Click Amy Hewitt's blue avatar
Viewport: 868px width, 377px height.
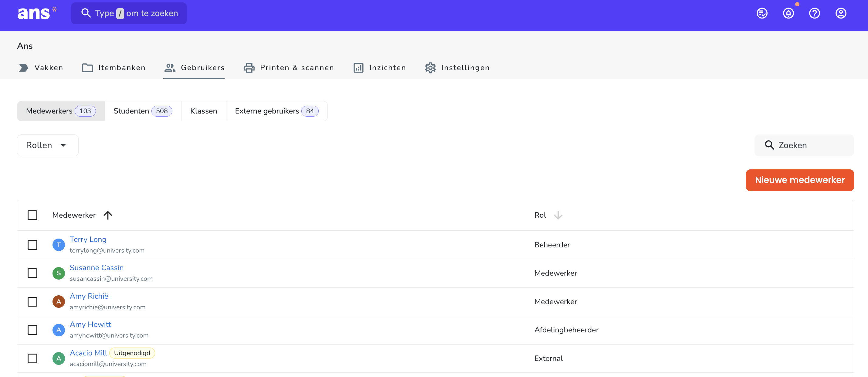tap(59, 330)
